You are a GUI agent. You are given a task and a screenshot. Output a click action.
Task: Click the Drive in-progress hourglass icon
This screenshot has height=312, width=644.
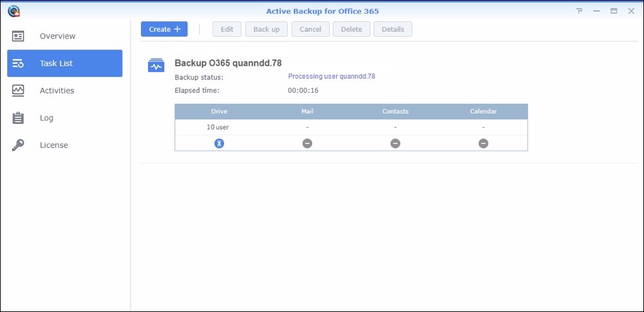(x=220, y=143)
